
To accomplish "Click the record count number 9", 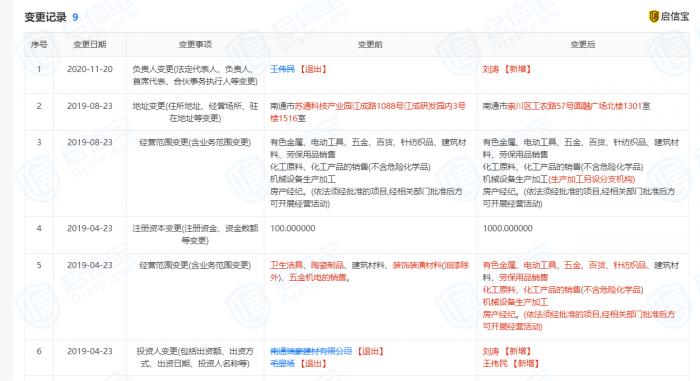I will click(x=75, y=17).
